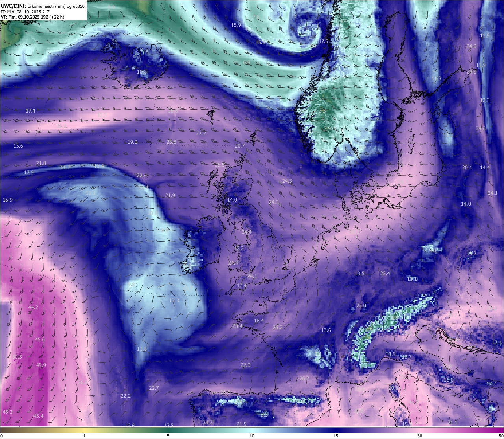Click the 13.5 value over Germany
The image size is (504, 439).
(359, 274)
